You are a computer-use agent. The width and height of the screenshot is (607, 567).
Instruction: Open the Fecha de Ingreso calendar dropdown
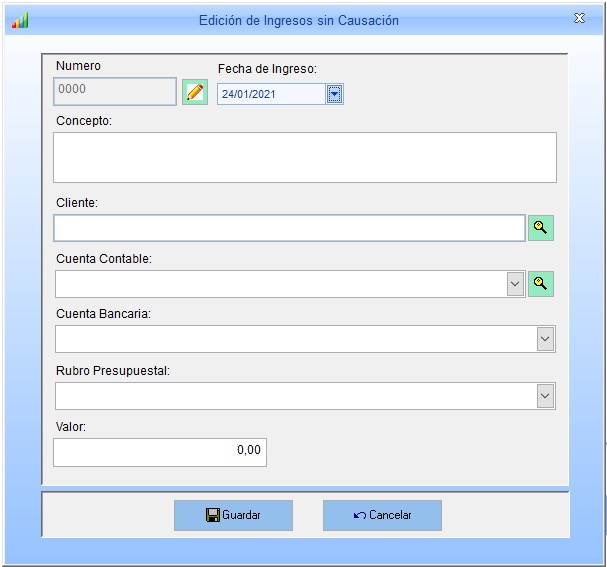coord(335,94)
